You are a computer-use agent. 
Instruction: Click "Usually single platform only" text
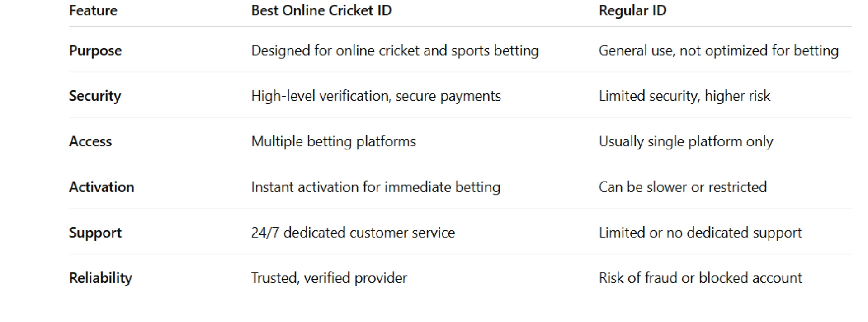[685, 141]
